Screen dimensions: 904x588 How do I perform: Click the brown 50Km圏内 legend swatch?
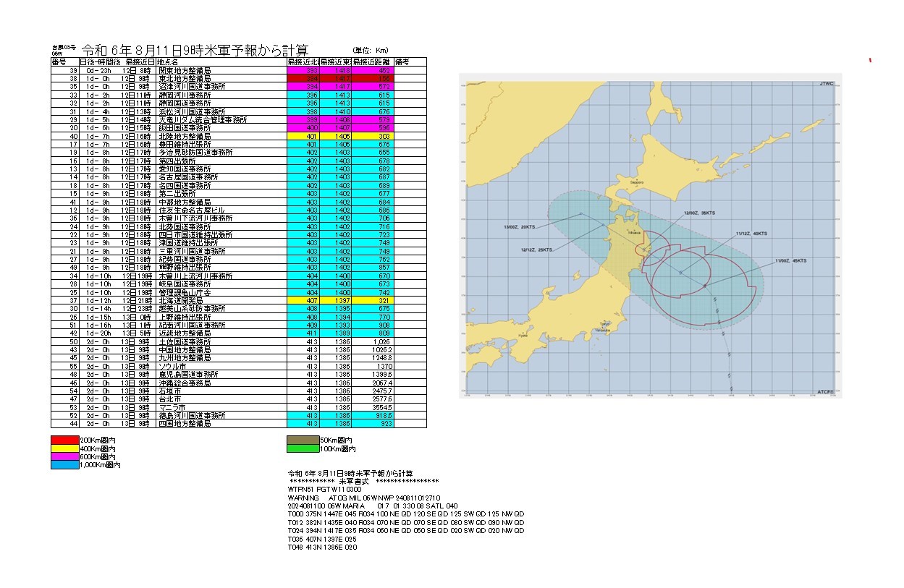(x=303, y=440)
